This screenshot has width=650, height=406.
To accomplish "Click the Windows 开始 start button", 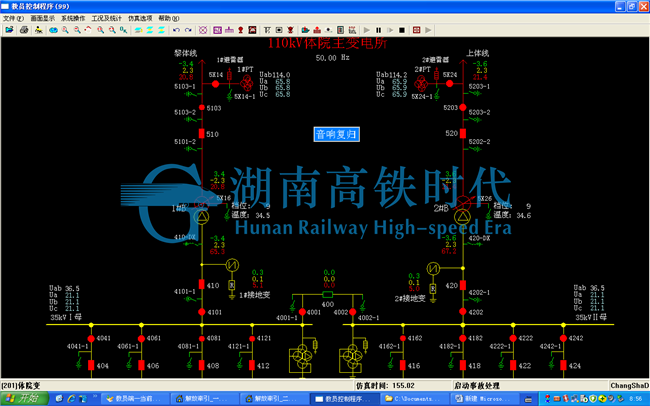I will [24, 399].
